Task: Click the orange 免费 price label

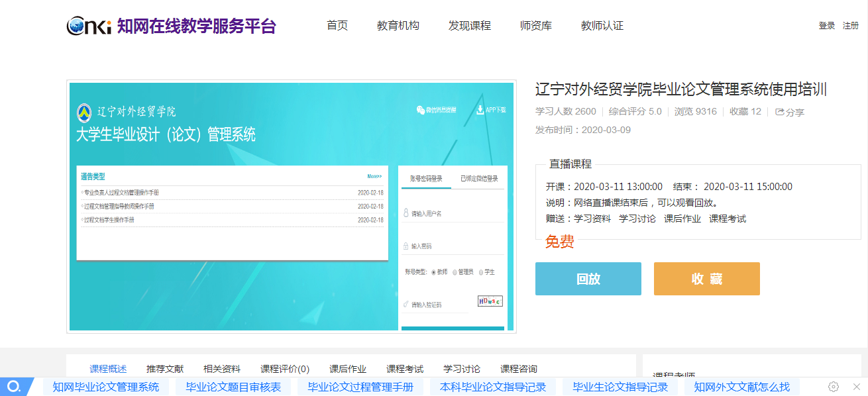Action: click(x=560, y=242)
